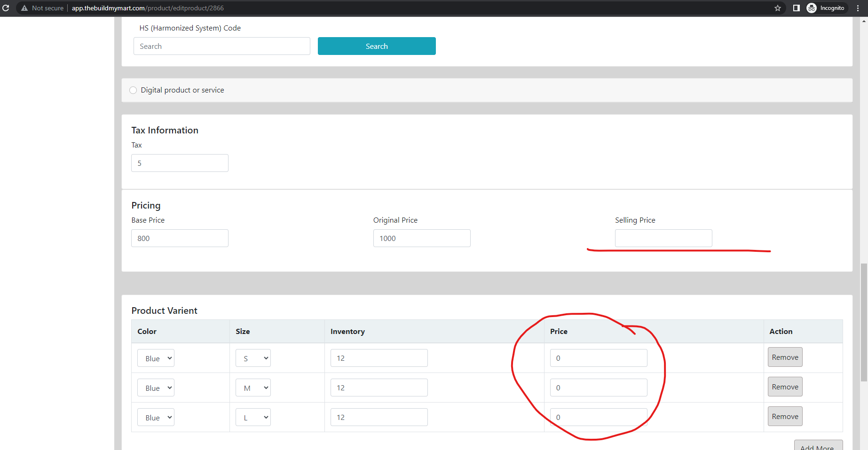Click the Inventory field in the M row
The width and height of the screenshot is (868, 450).
379,388
